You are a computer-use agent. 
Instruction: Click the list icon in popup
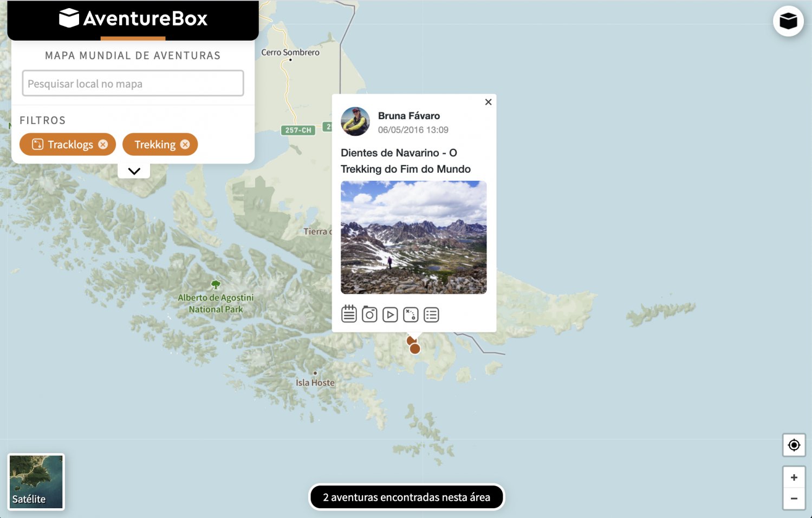(x=431, y=314)
